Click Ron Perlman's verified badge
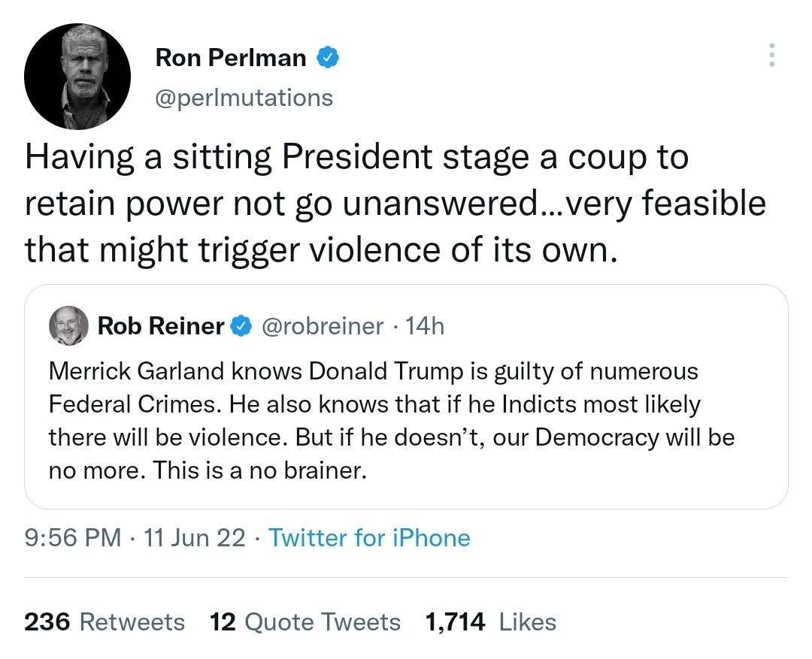 [329, 56]
